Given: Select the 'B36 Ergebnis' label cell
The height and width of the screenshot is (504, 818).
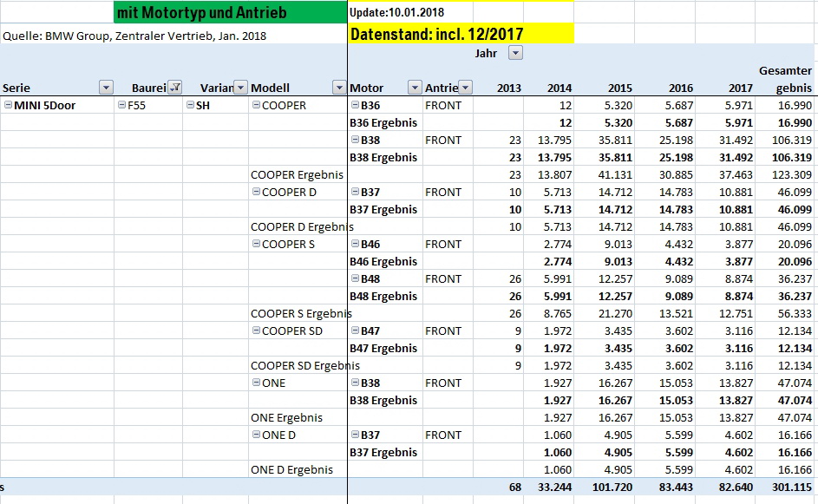Looking at the screenshot, I should [383, 122].
